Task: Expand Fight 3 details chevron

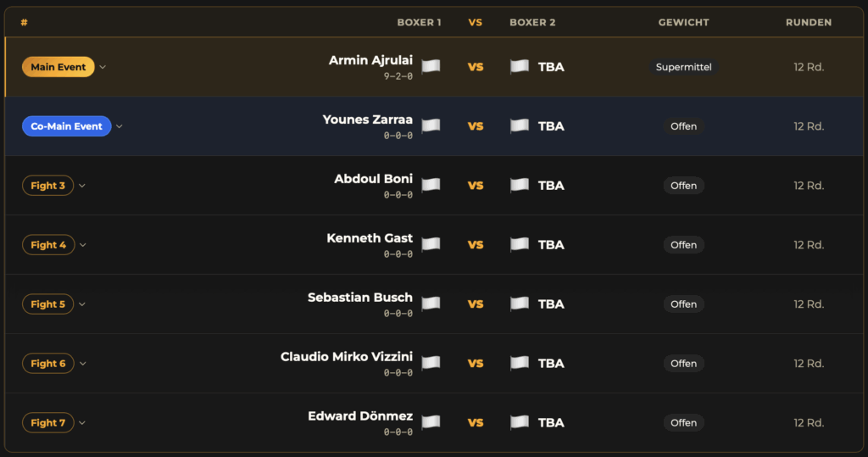Action: (x=82, y=186)
